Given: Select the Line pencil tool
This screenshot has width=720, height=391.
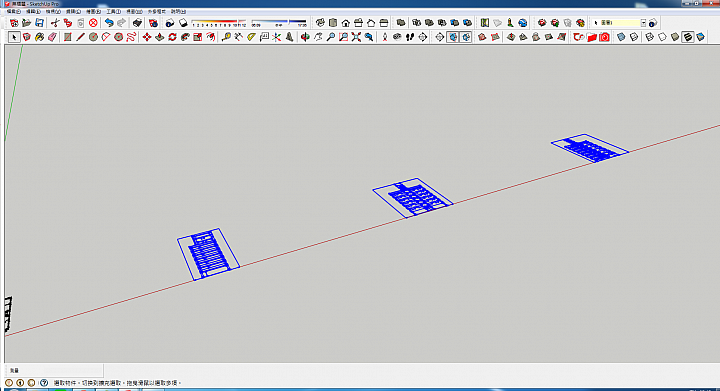Looking at the screenshot, I should tap(80, 37).
